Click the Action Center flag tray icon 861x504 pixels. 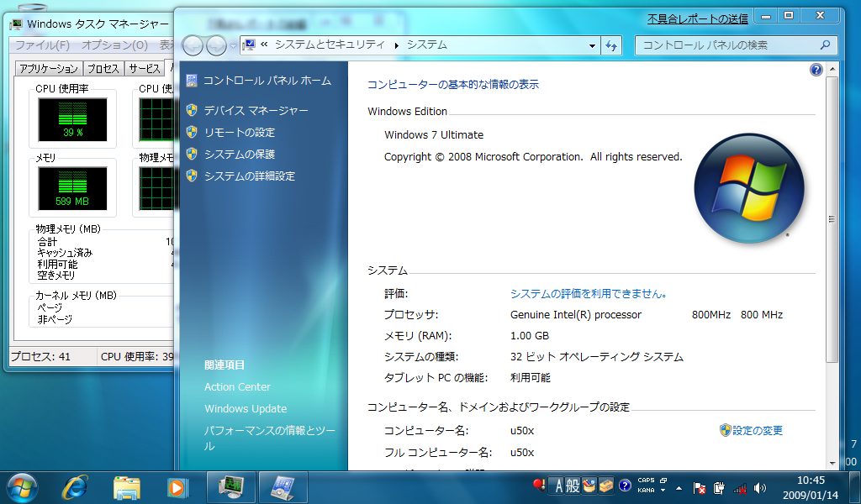pyautogui.click(x=699, y=487)
